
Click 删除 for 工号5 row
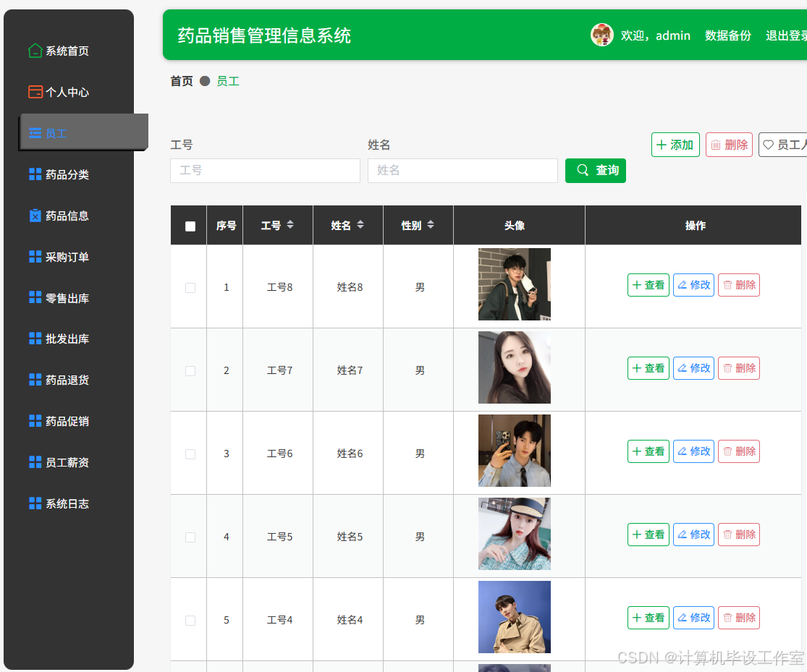739,535
